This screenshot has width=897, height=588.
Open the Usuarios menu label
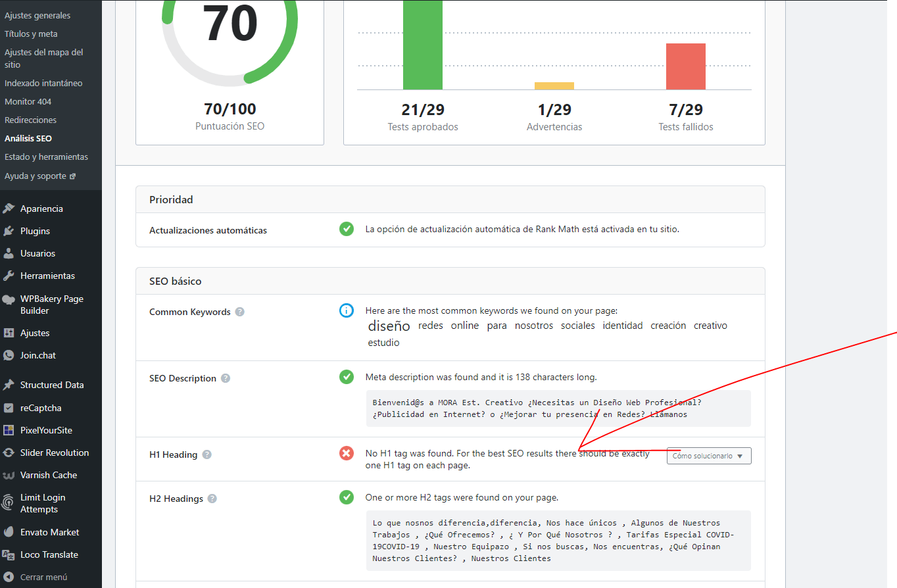pyautogui.click(x=37, y=253)
